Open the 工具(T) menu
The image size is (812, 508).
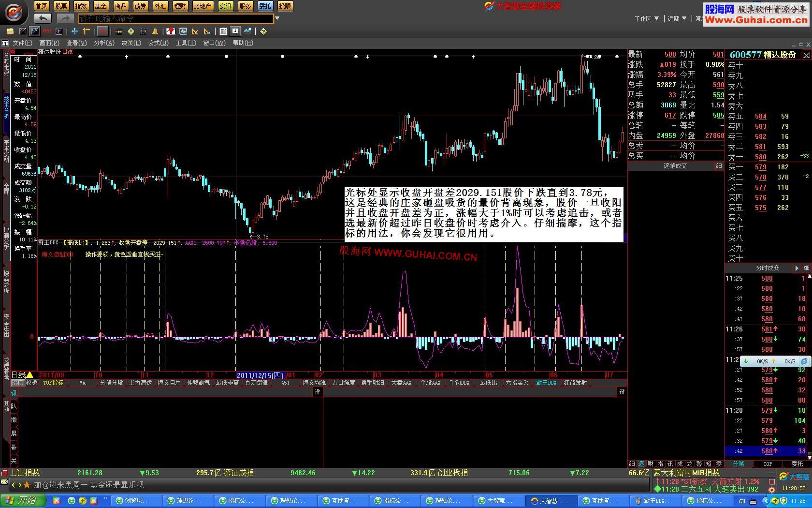(x=186, y=43)
